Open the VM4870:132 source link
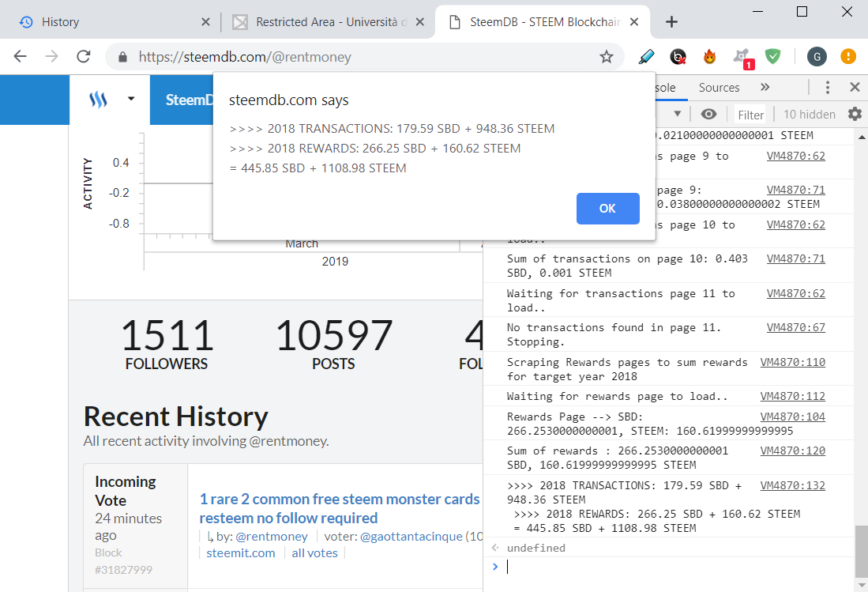This screenshot has height=592, width=868. coord(793,485)
